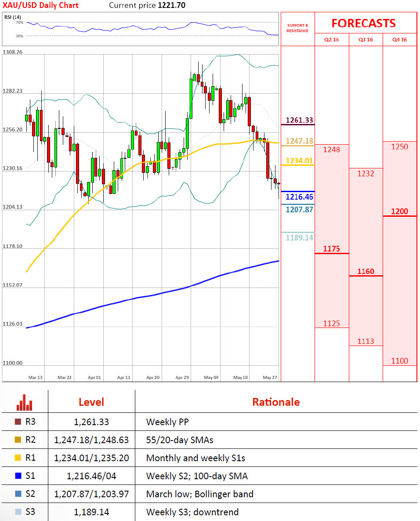This screenshot has height=521, width=420.
Task: Click the Weekly S3; downtrend rationale
Action: [192, 512]
